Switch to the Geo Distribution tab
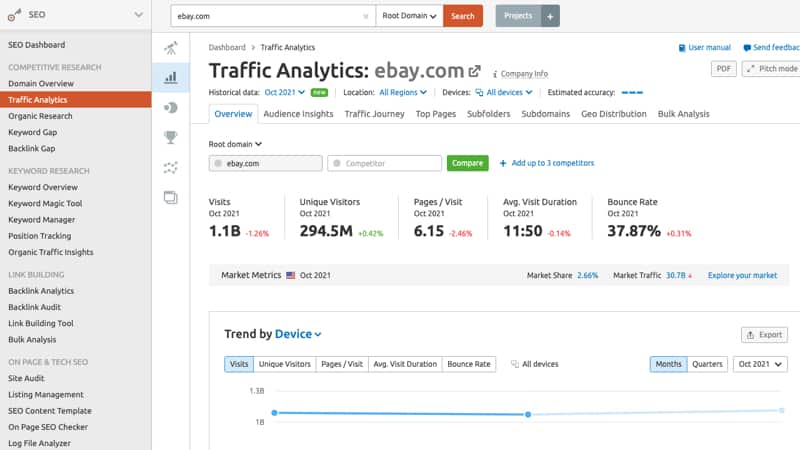This screenshot has width=800, height=450. click(x=614, y=114)
